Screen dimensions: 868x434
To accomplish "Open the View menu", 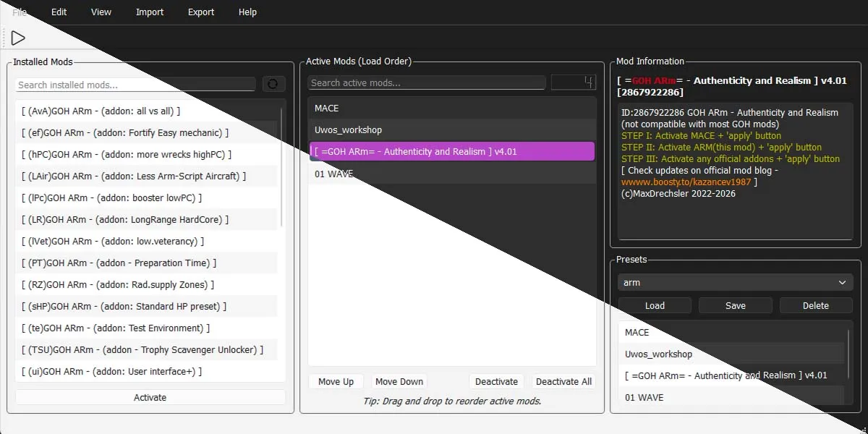I will [101, 12].
